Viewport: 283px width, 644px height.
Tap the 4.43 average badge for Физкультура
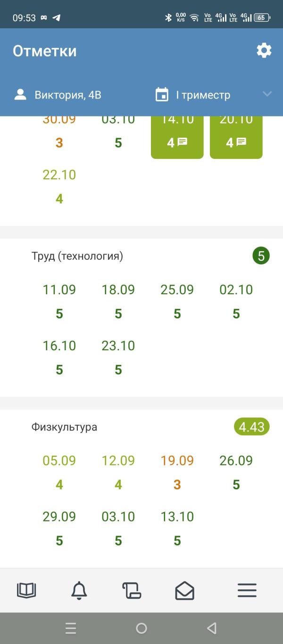[251, 427]
